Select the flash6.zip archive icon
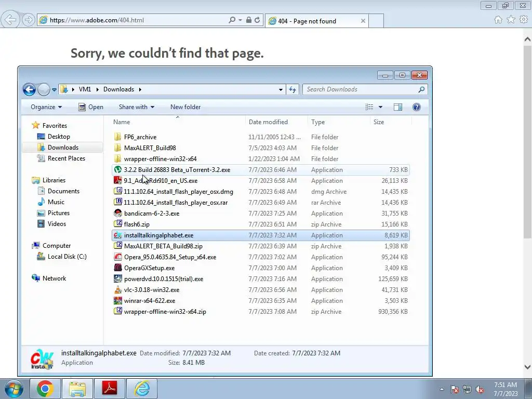Image resolution: width=532 pixels, height=399 pixels. tap(118, 224)
